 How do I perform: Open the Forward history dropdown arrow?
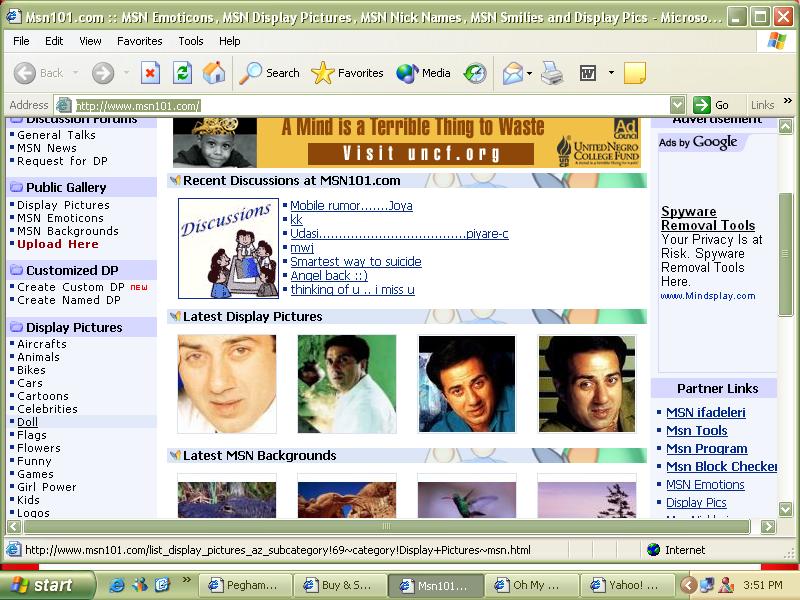(x=126, y=73)
